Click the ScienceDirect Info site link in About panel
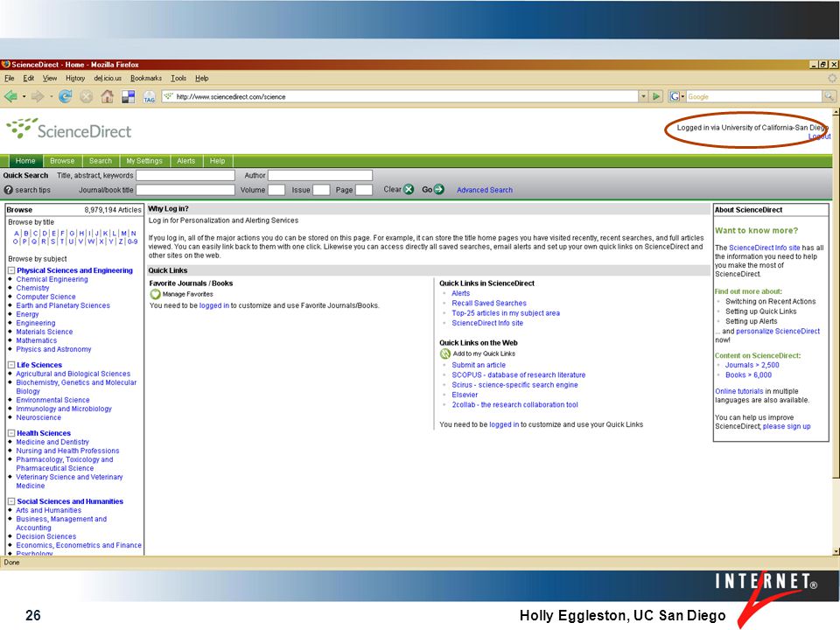 pos(765,248)
